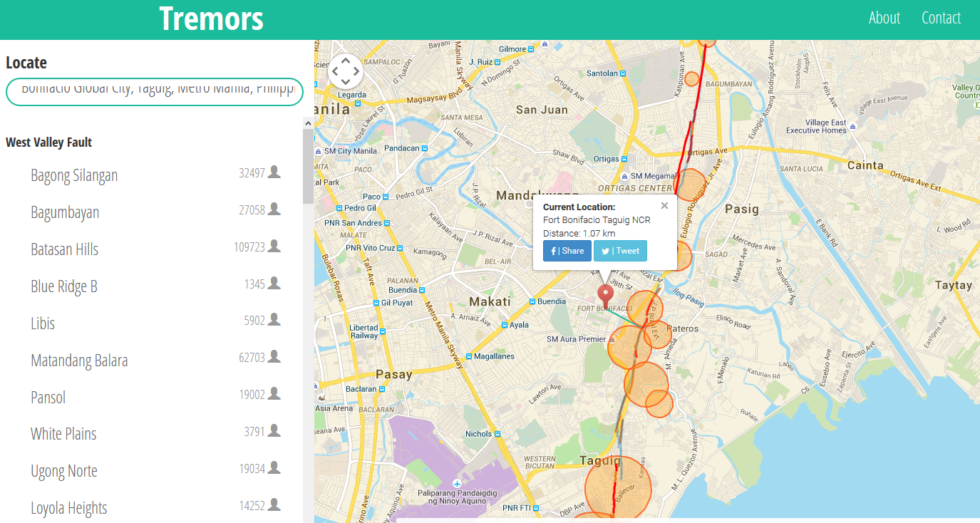Click the West Valley Fault heading

[x=48, y=142]
